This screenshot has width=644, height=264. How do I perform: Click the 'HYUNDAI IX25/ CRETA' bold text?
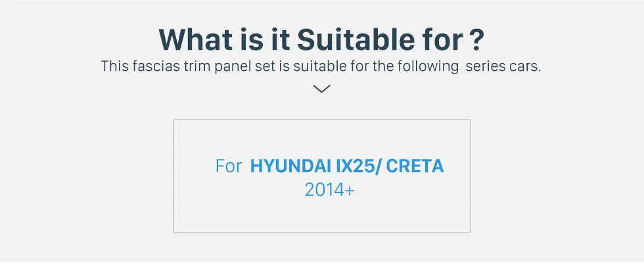tap(347, 166)
